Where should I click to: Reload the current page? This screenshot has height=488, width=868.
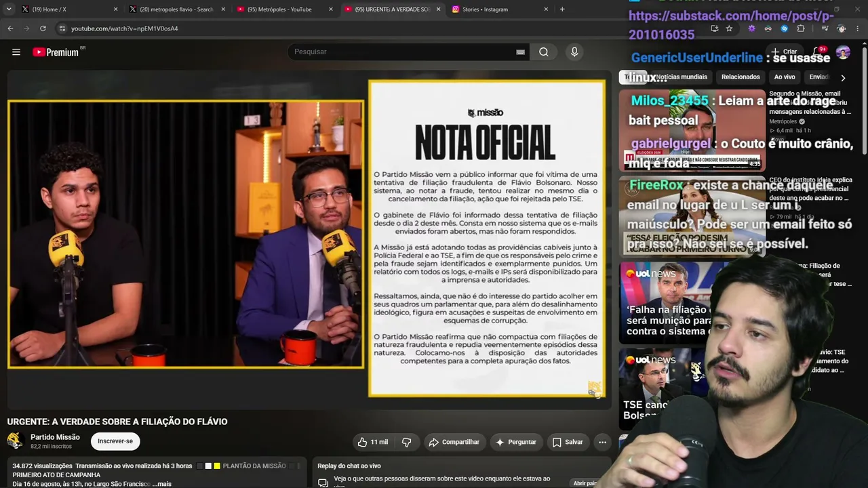(43, 28)
